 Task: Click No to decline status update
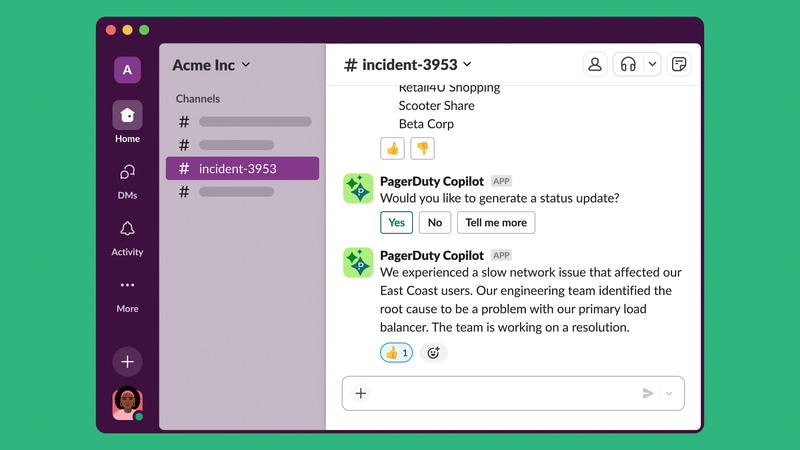pyautogui.click(x=435, y=222)
